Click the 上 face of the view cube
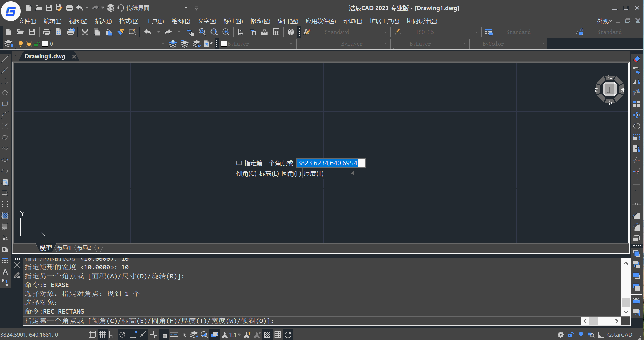Image resolution: width=644 pixels, height=340 pixels. tap(610, 89)
